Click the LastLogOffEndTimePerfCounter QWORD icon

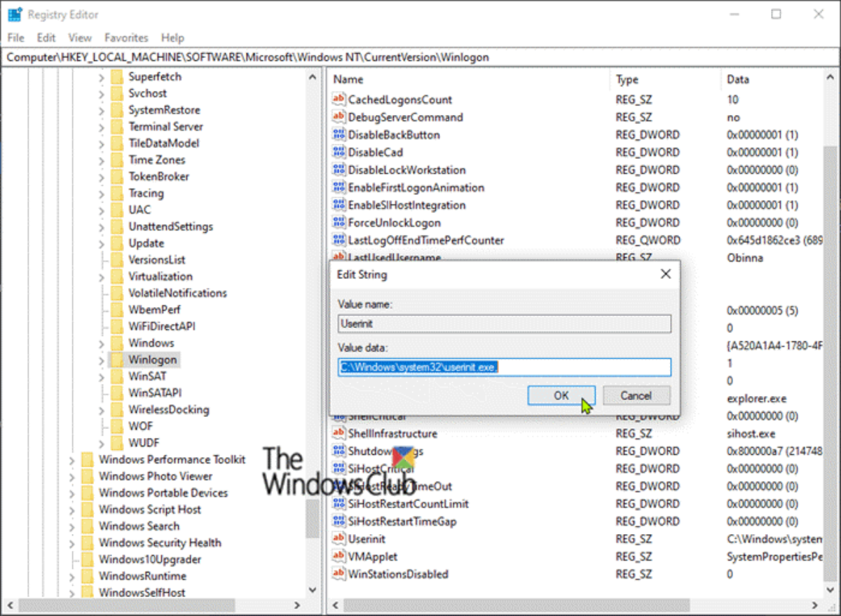(x=339, y=240)
